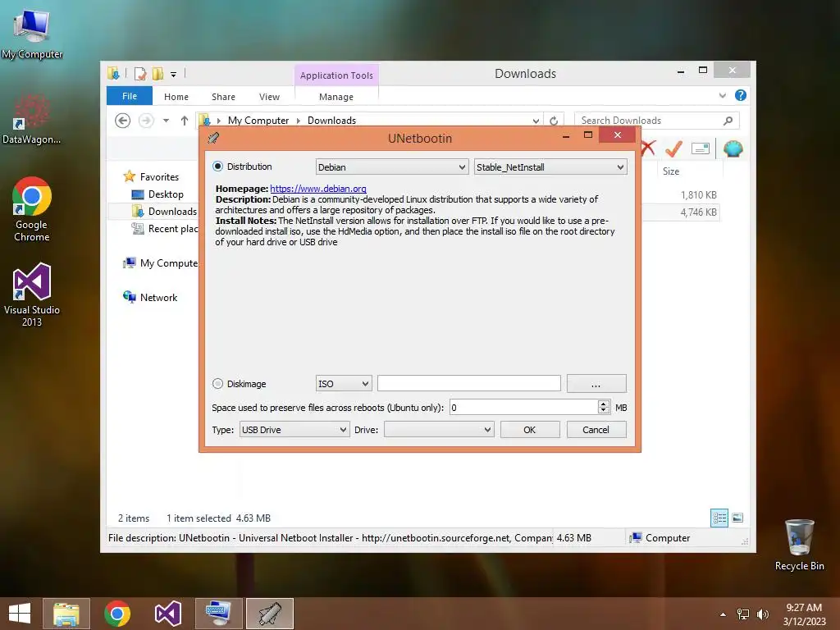This screenshot has width=840, height=630.
Task: Click the disk image path field
Action: (x=468, y=384)
